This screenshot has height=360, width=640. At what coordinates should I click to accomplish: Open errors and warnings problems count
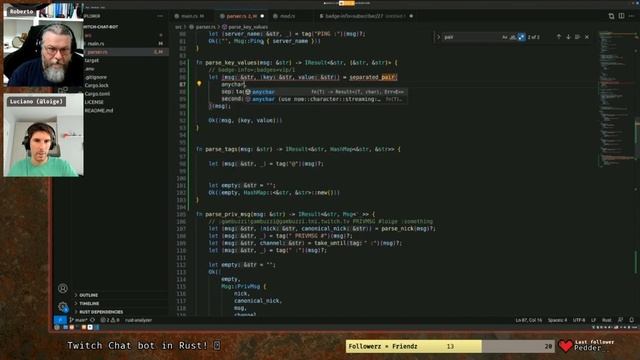pos(110,320)
